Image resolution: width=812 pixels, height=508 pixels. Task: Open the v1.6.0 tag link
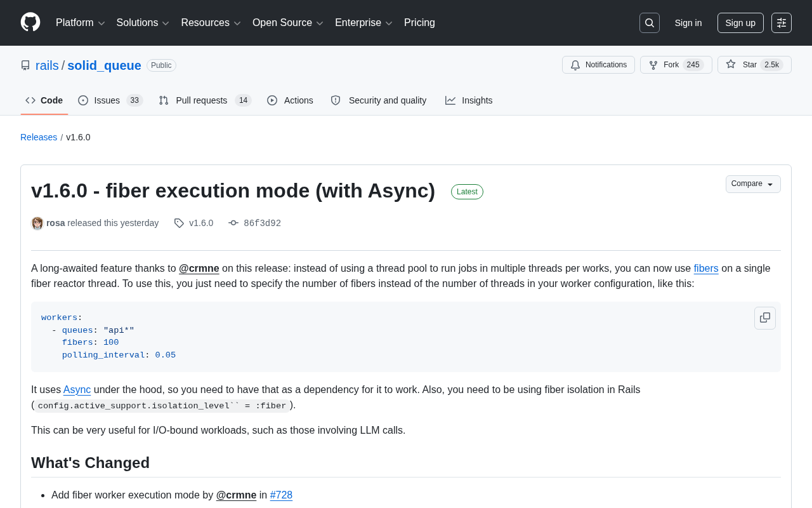[x=201, y=223]
